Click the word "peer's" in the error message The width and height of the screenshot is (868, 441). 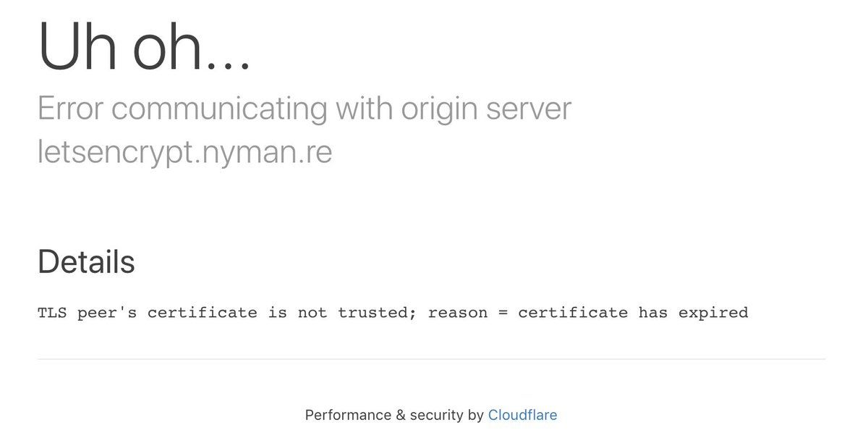tap(107, 313)
